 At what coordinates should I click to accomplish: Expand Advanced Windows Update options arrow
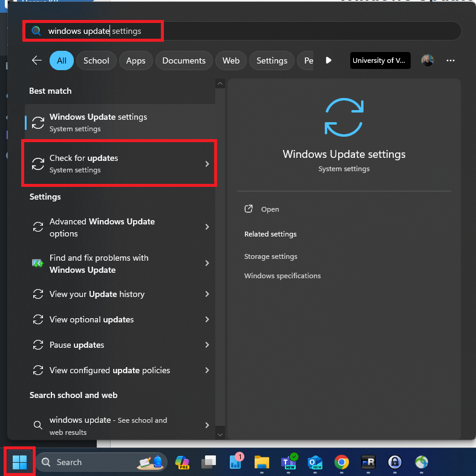coord(207,227)
